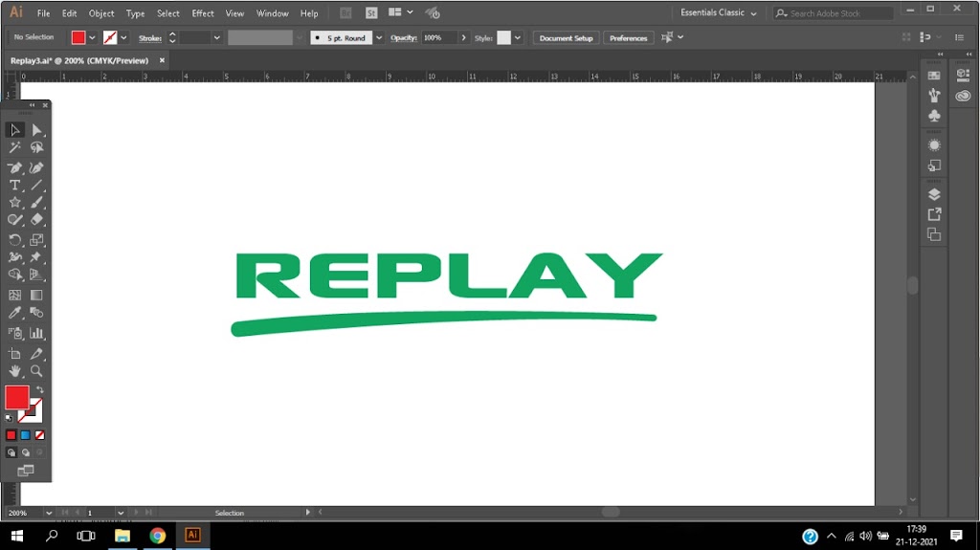
Task: Open the Brushes panel icon
Action: click(934, 95)
